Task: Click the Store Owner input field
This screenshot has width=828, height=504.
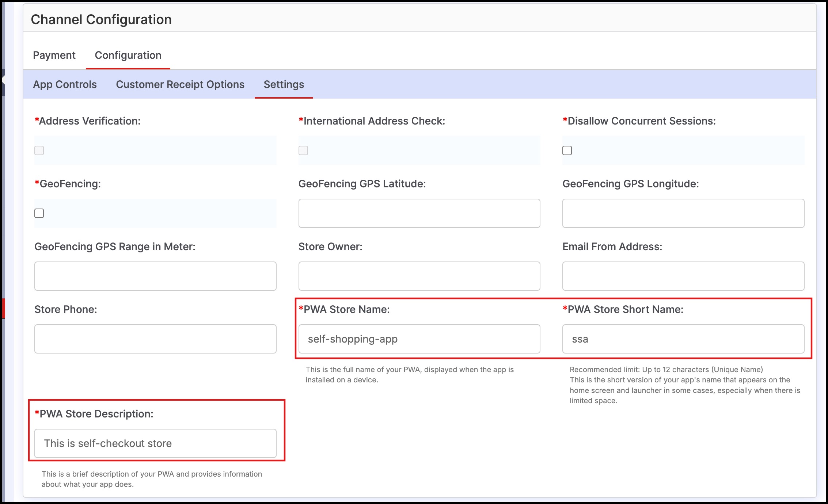Action: (419, 276)
